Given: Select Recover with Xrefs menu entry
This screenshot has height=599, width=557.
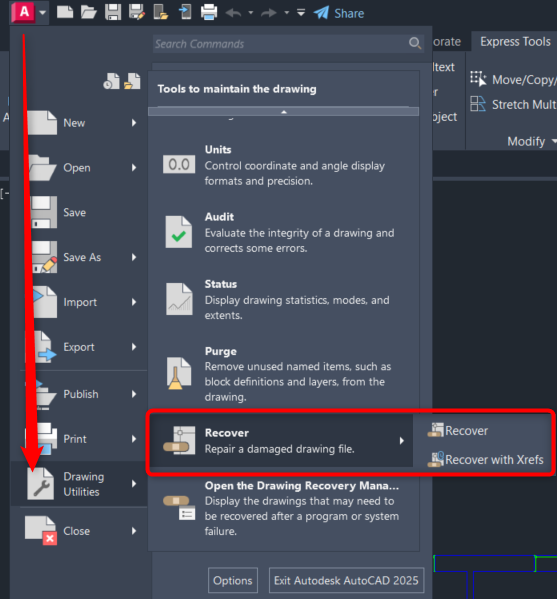Looking at the screenshot, I should click(486, 459).
